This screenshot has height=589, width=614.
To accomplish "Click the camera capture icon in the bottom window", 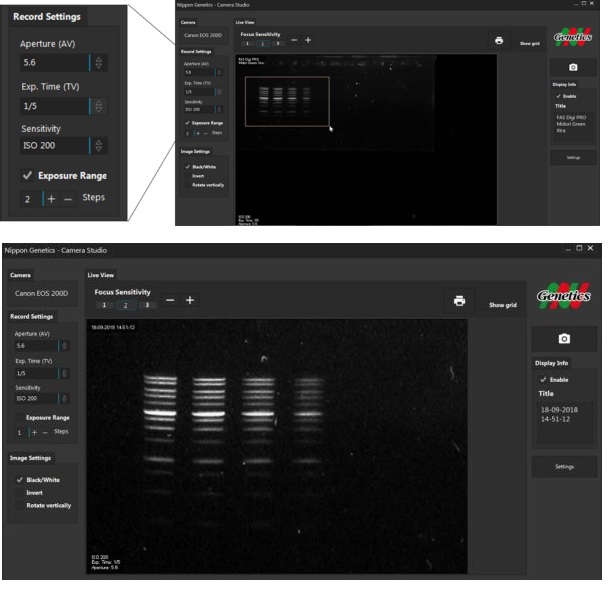I will click(563, 340).
